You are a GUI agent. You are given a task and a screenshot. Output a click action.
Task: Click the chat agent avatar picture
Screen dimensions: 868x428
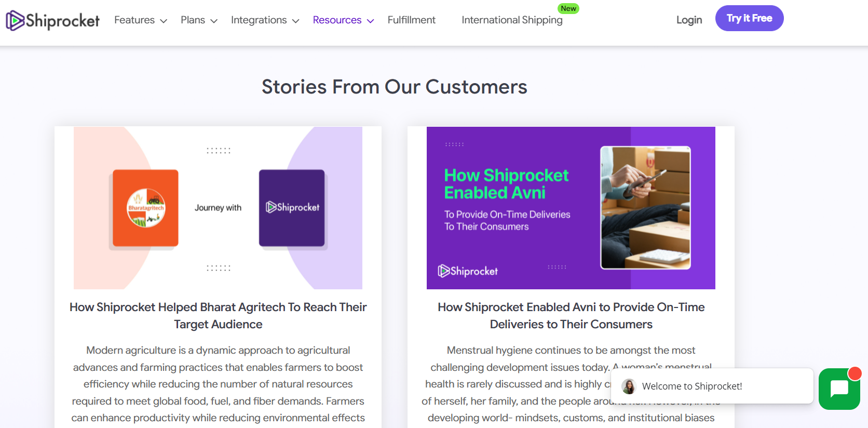click(629, 386)
